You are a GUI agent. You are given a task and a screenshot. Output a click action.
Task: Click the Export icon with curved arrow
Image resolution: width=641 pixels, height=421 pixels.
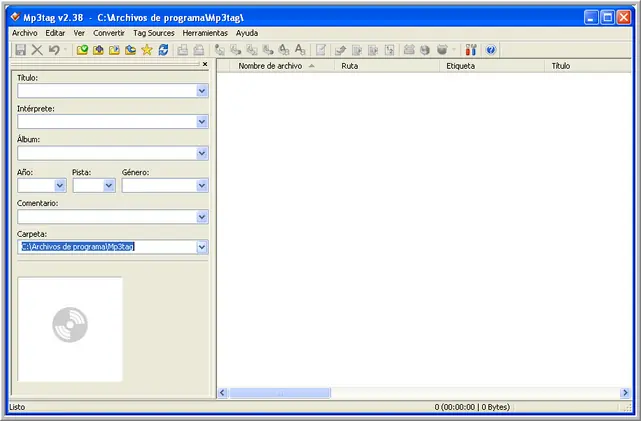341,50
